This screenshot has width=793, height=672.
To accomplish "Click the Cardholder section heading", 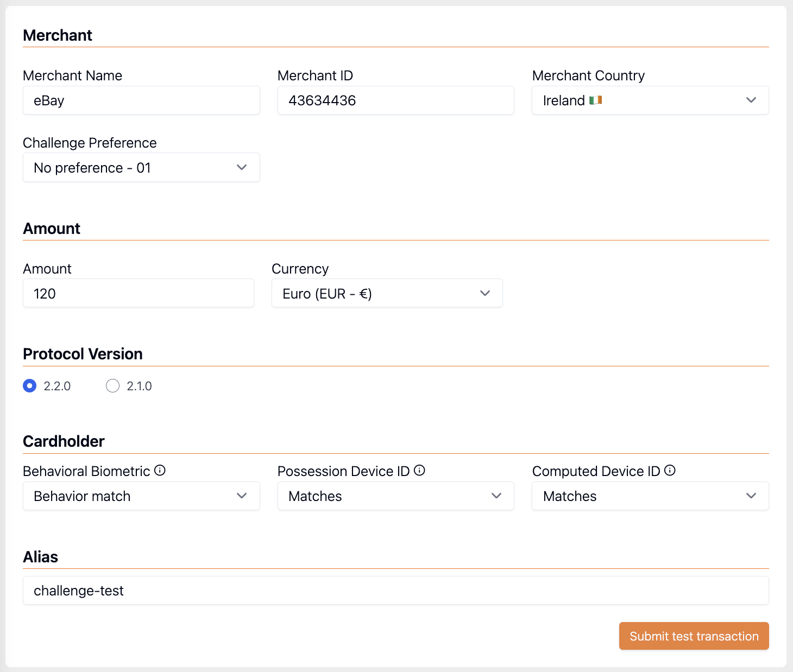I will tap(64, 441).
